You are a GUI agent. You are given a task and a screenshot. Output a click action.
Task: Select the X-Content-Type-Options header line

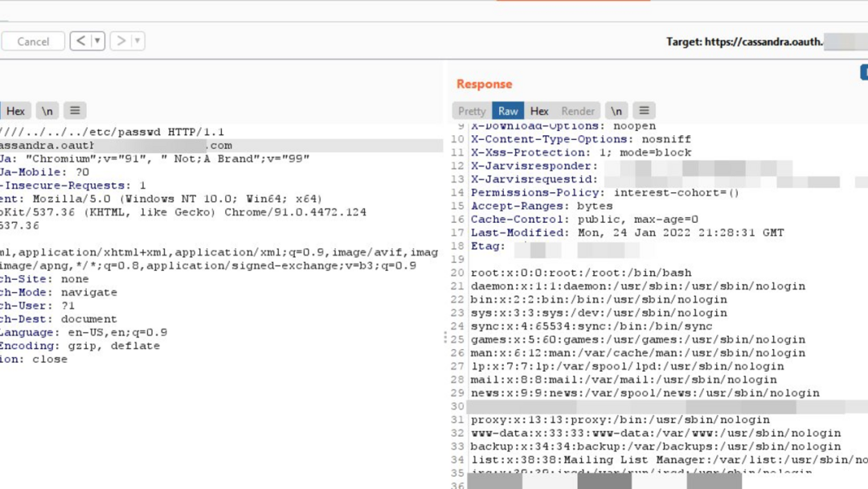(x=581, y=139)
